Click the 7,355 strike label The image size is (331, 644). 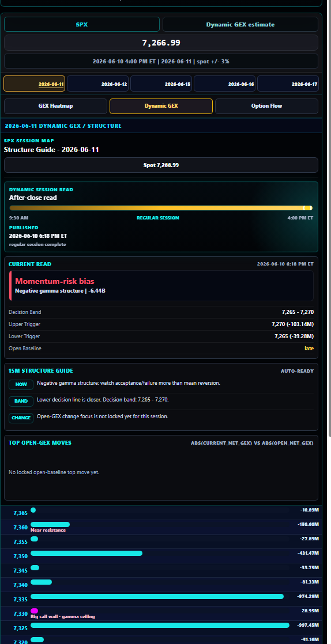pos(20,541)
